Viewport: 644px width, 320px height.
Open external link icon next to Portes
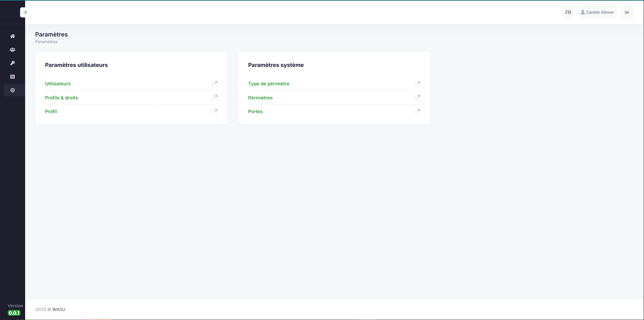point(417,111)
